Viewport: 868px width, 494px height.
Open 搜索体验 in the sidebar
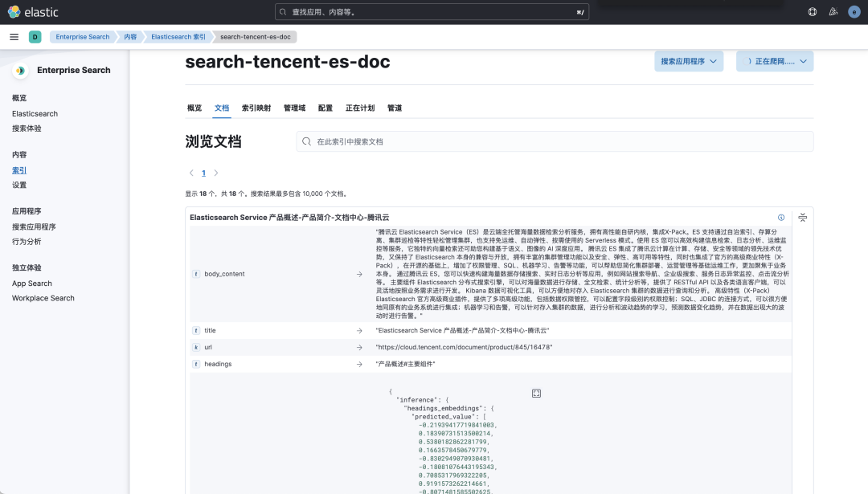pyautogui.click(x=27, y=129)
